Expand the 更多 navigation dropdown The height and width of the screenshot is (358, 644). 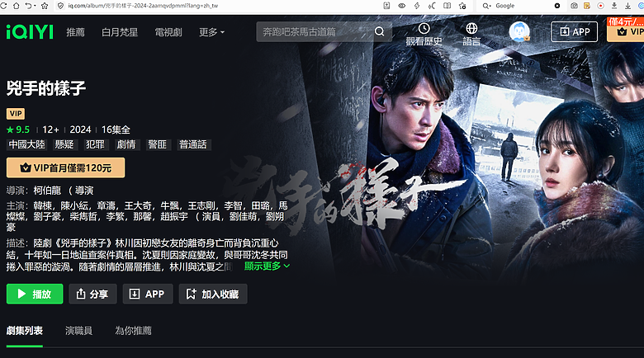[x=211, y=32]
